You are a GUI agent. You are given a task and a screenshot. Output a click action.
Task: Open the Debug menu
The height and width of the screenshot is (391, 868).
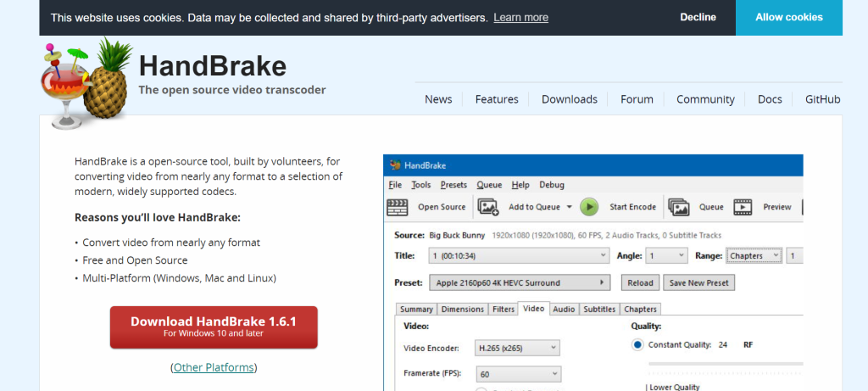tap(552, 185)
